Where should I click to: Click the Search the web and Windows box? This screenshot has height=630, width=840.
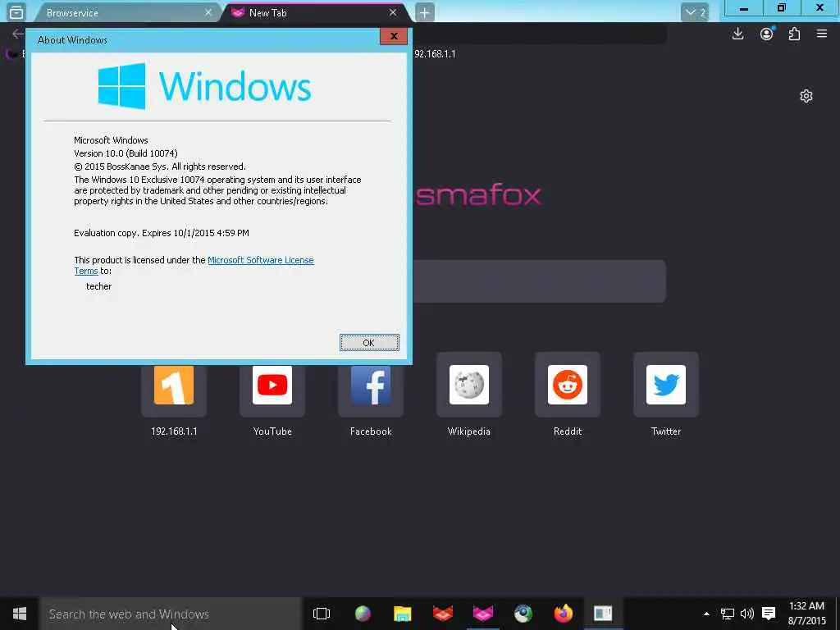tap(171, 614)
